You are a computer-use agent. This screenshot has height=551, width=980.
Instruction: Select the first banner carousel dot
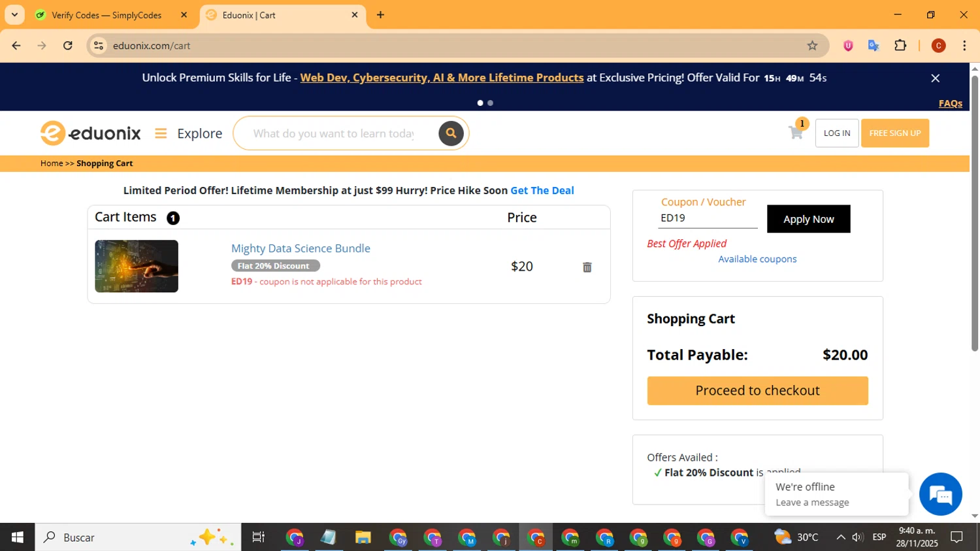pyautogui.click(x=480, y=103)
